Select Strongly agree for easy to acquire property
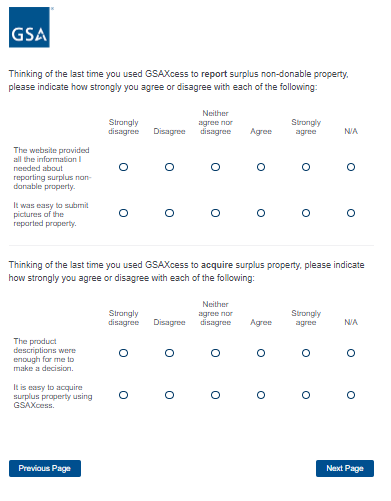 point(306,395)
